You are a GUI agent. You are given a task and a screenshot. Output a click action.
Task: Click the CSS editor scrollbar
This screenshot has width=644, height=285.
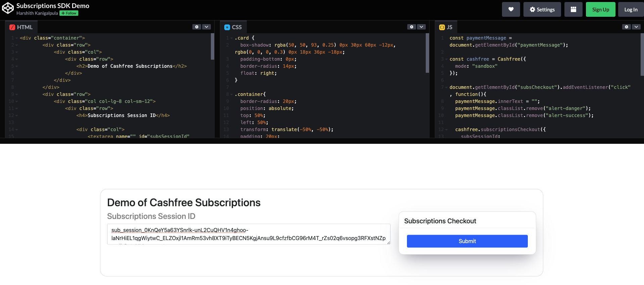(x=427, y=53)
